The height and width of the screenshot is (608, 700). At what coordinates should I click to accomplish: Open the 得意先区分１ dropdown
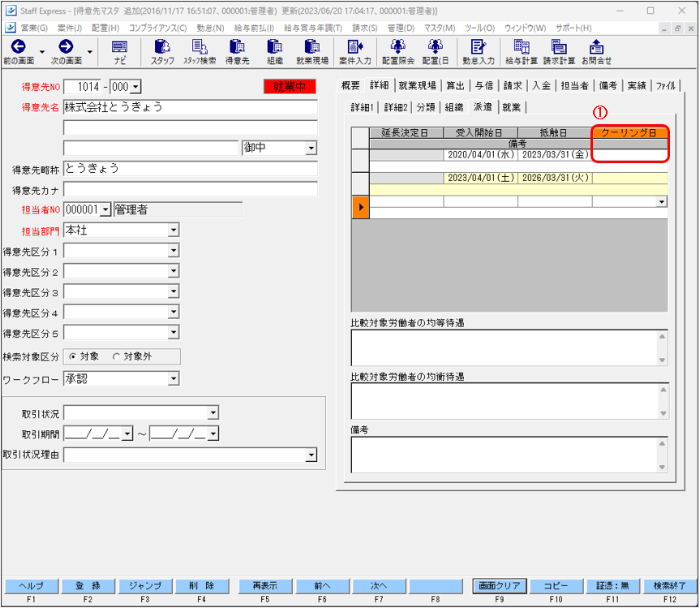[x=174, y=251]
